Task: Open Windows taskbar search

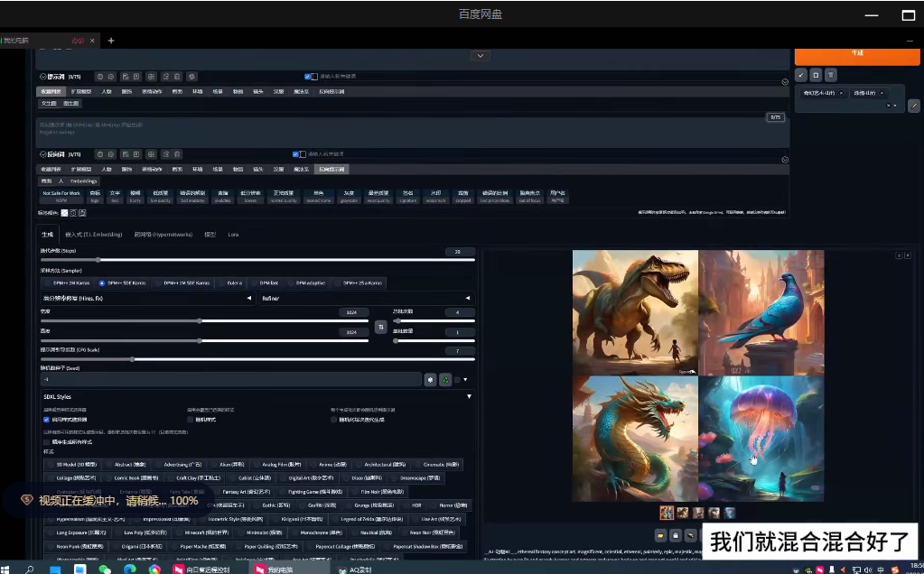Action: click(x=30, y=569)
